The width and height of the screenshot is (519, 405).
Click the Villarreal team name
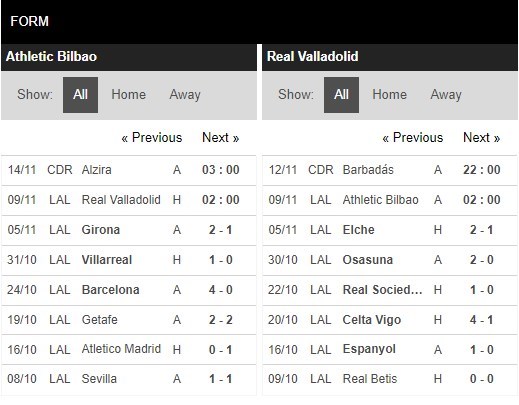107,260
